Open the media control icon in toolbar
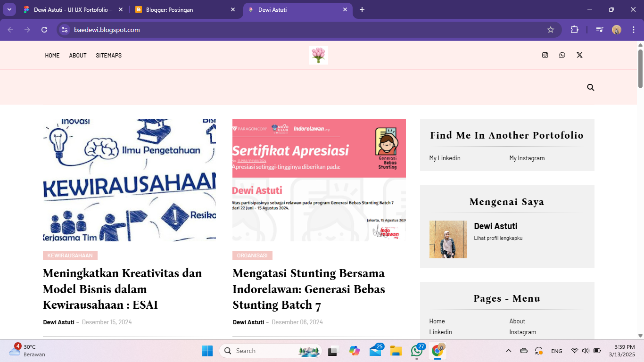The image size is (644, 362). click(600, 30)
